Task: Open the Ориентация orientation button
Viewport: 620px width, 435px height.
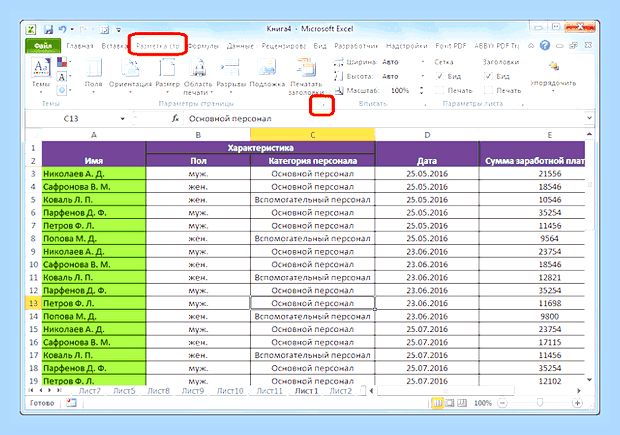Action: pyautogui.click(x=130, y=76)
